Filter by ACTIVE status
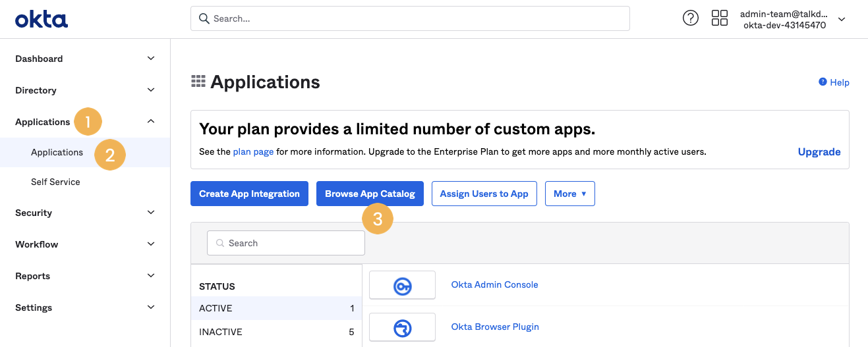The width and height of the screenshot is (868, 347). click(276, 308)
